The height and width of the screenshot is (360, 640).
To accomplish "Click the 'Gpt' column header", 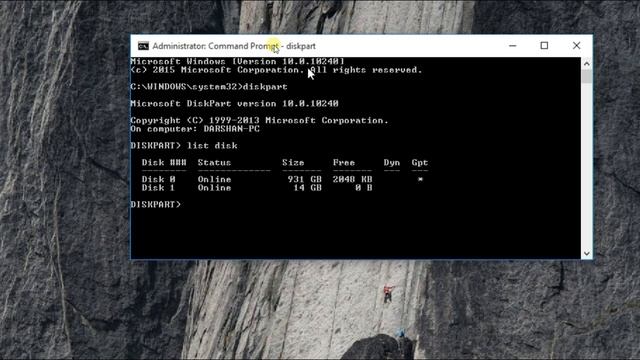I will pyautogui.click(x=420, y=162).
